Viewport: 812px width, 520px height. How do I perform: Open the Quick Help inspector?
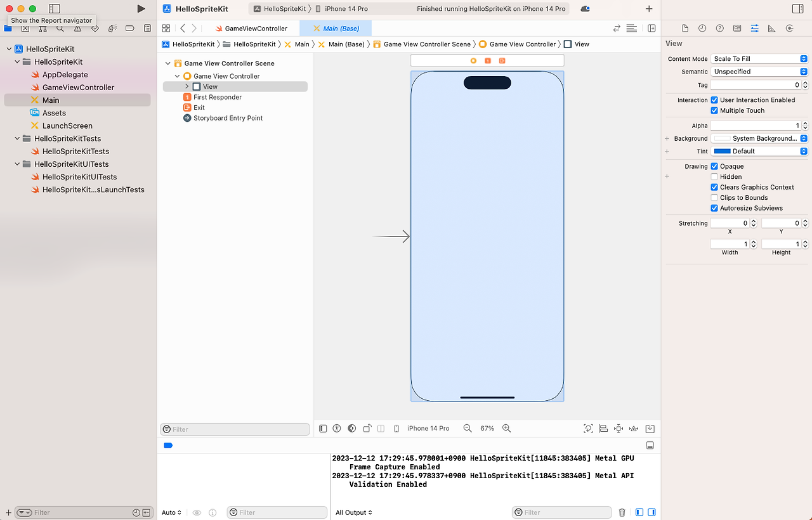(x=719, y=29)
